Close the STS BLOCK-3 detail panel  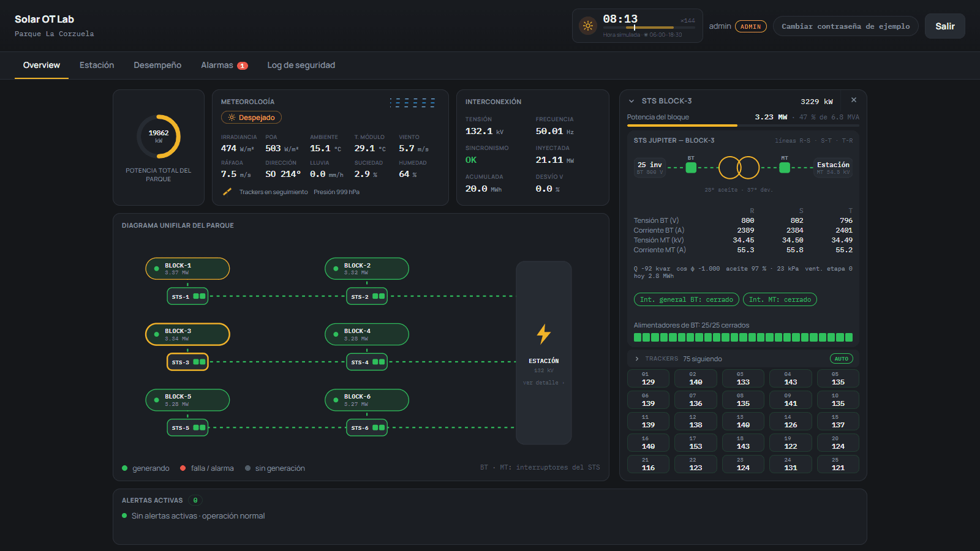854,100
